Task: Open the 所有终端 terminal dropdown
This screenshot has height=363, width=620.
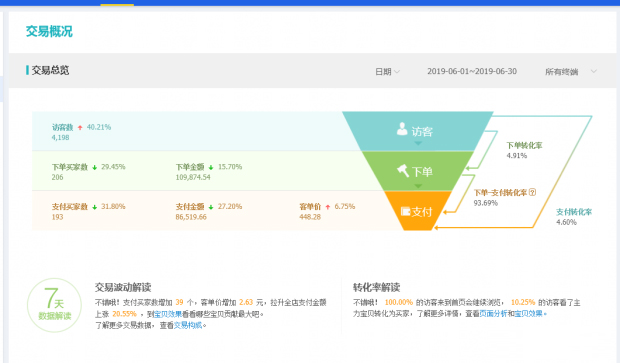Action: pos(571,72)
